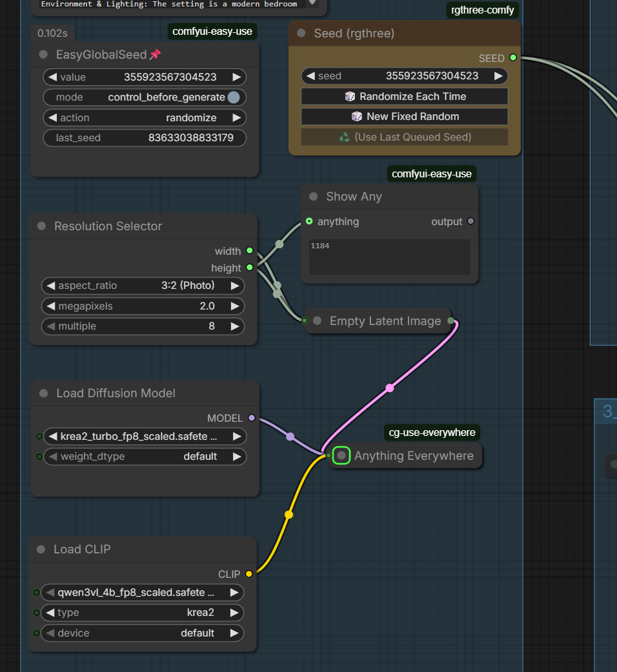Click the comfyui-easy-use badge above Show Any
The width and height of the screenshot is (617, 672).
431,173
